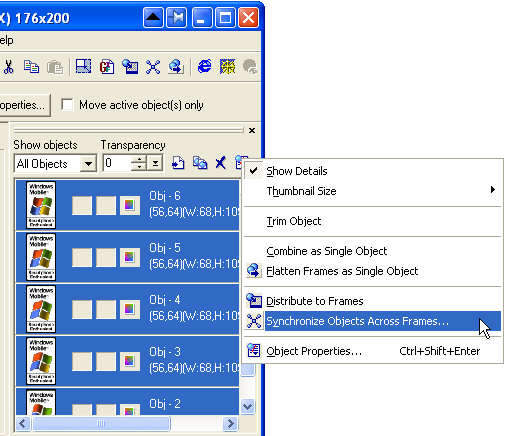Select the Obj - 4 thumbnail
This screenshot has width=509, height=436.
pyautogui.click(x=41, y=309)
